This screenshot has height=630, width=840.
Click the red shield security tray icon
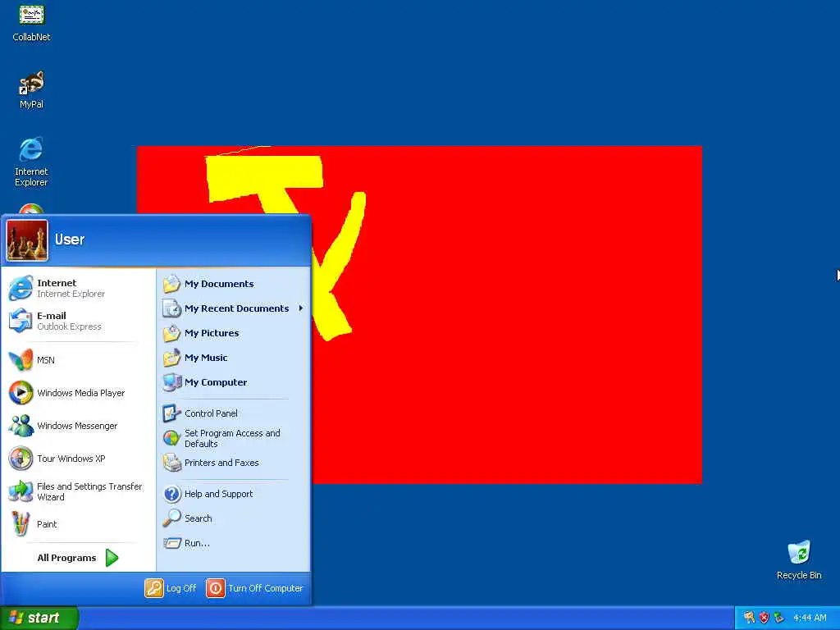[764, 618]
